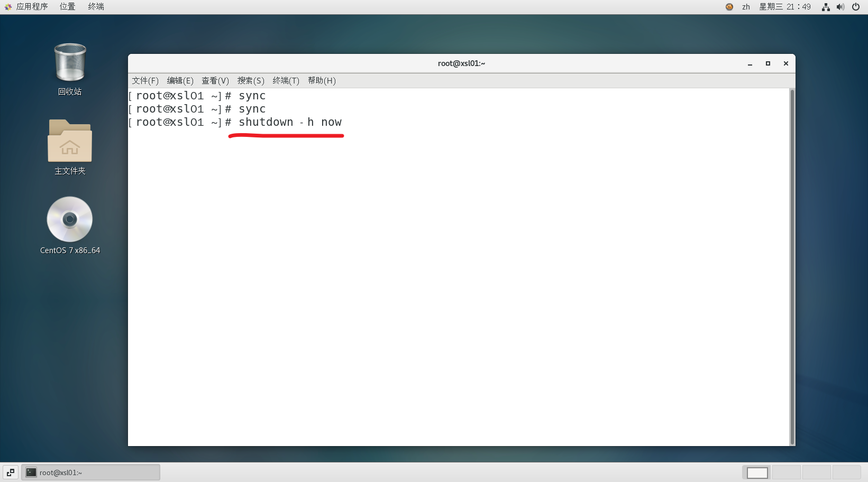
Task: Close the root@xsl01 terminal window
Action: coord(786,63)
